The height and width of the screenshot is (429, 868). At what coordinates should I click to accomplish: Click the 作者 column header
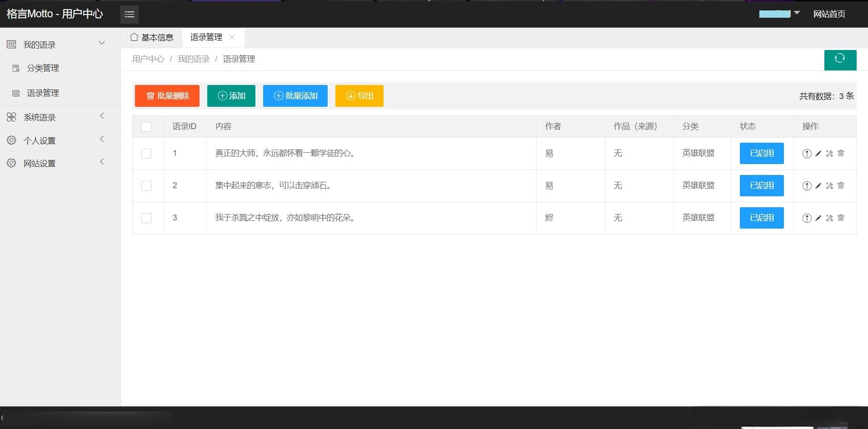[553, 127]
